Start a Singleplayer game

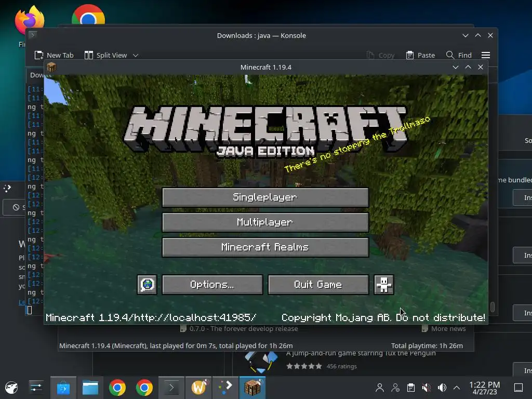click(265, 197)
